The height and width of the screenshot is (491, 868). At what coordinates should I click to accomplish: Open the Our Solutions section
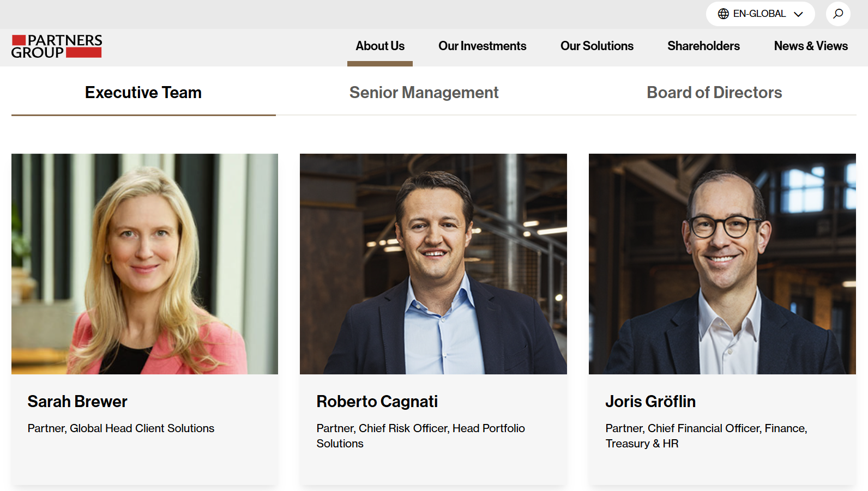(x=596, y=46)
